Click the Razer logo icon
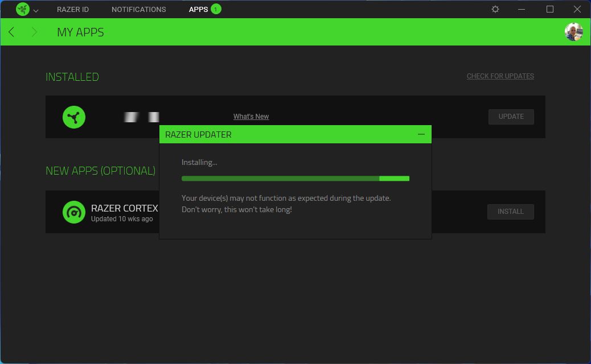Viewport: 591px width, 364px height. (23, 9)
